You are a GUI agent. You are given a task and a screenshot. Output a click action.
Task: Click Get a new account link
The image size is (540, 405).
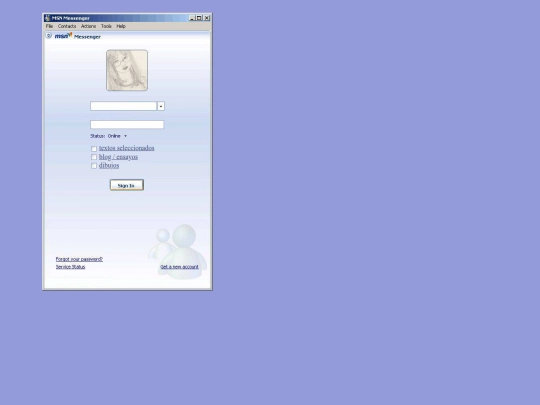(179, 267)
